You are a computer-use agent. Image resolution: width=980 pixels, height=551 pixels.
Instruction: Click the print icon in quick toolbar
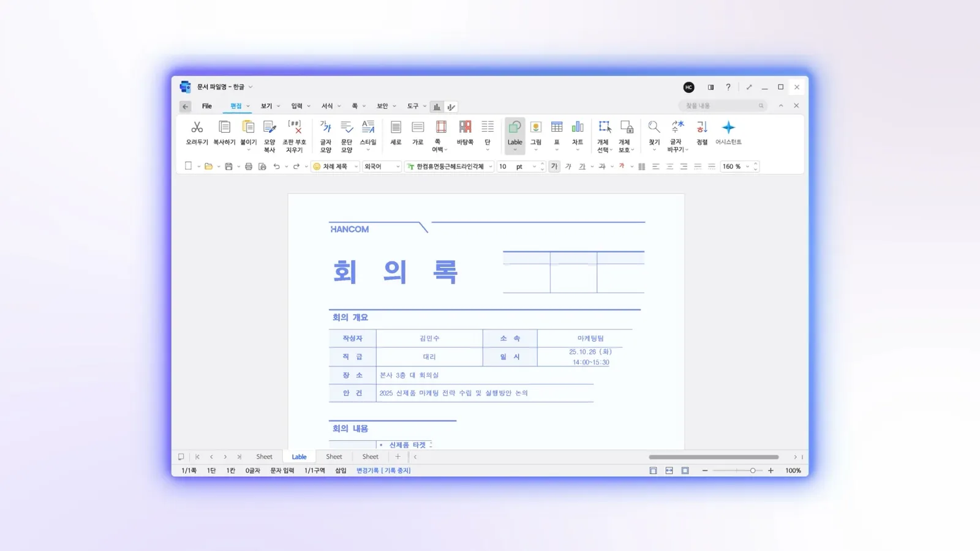[x=248, y=166]
